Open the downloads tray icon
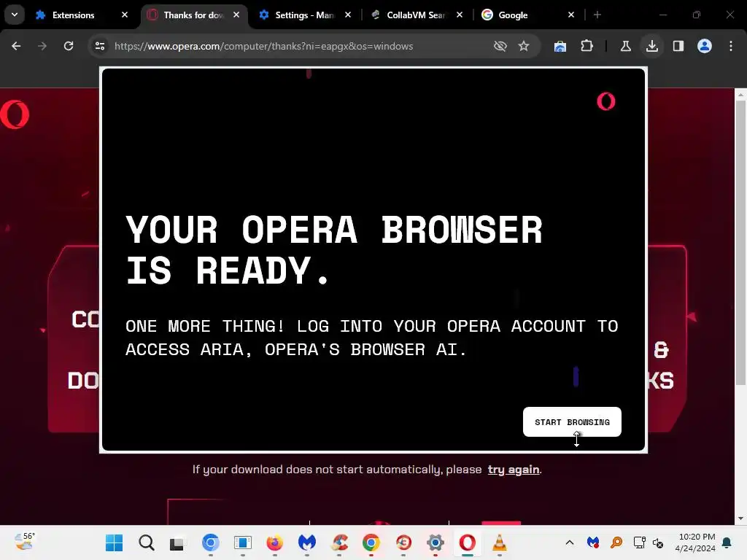 652,46
